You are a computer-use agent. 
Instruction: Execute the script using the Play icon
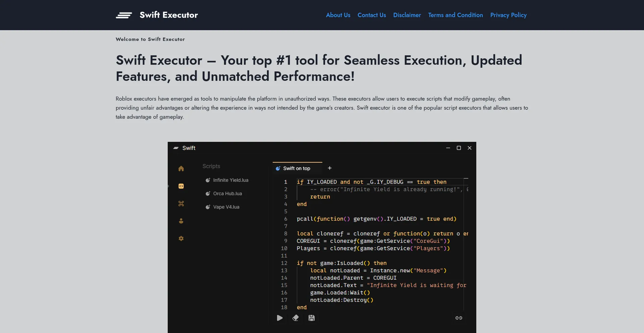point(279,318)
